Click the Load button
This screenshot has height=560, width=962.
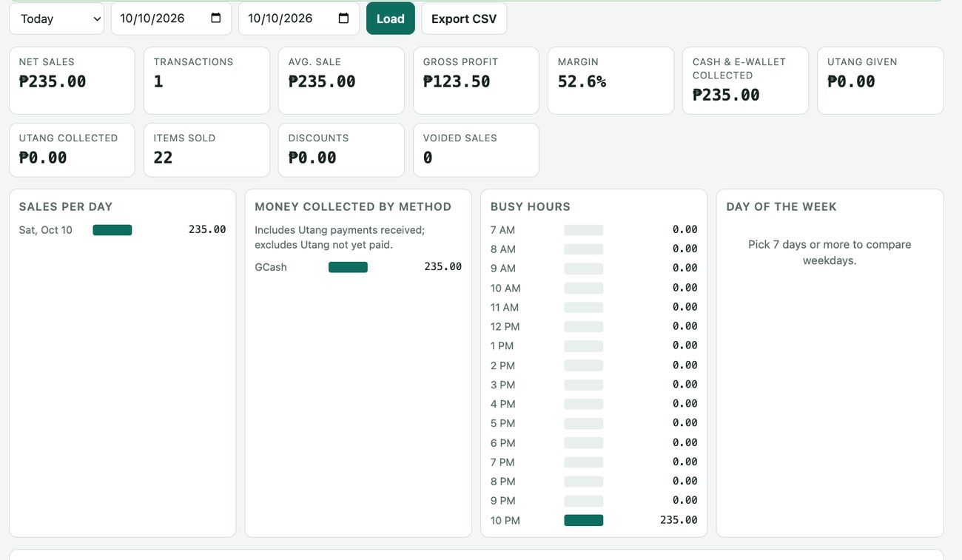coord(391,18)
